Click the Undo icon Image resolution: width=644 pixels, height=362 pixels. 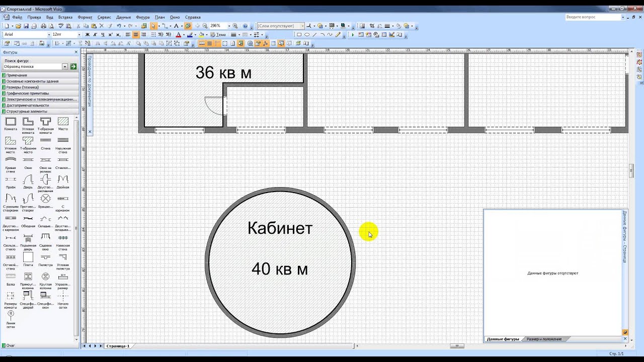pos(119,26)
